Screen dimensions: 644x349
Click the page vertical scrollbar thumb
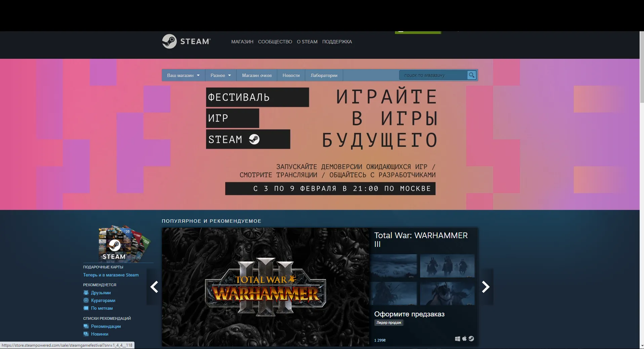pos(642,67)
